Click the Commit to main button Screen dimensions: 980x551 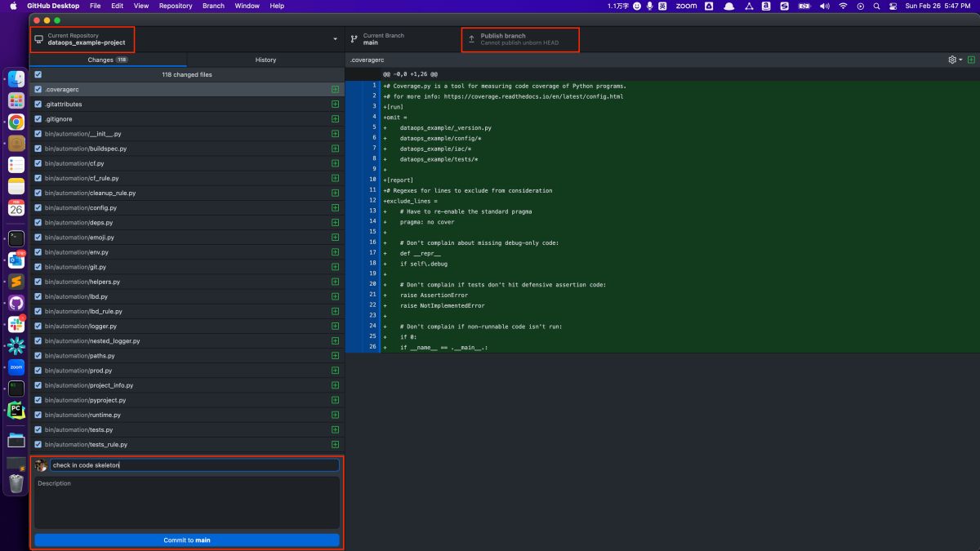pos(187,540)
